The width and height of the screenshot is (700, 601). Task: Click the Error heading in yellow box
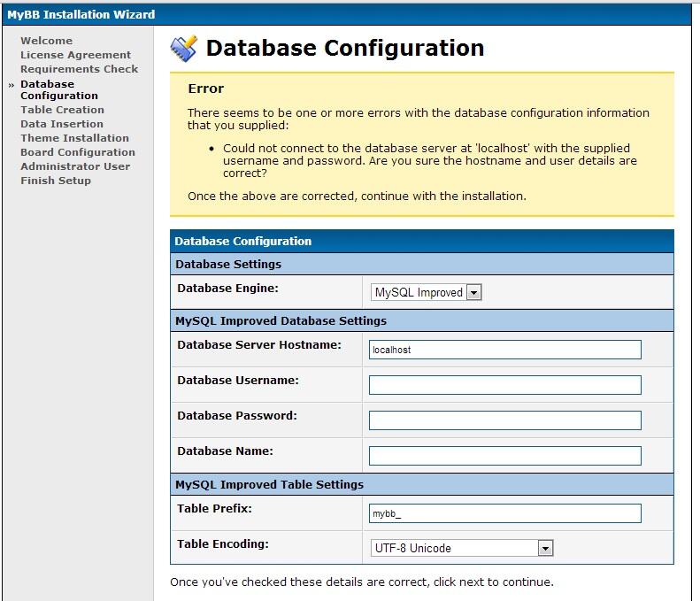tap(206, 89)
